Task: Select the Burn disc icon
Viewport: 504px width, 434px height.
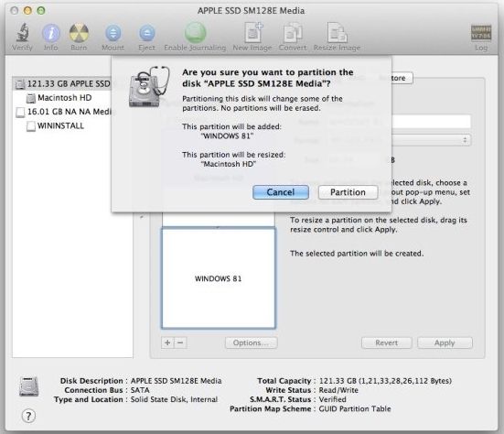Action: [x=79, y=33]
